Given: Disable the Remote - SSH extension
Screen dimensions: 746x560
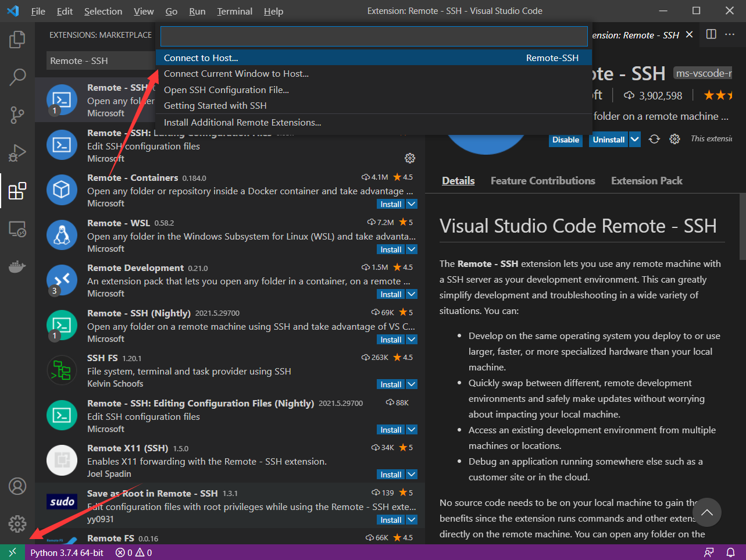Looking at the screenshot, I should [x=565, y=140].
